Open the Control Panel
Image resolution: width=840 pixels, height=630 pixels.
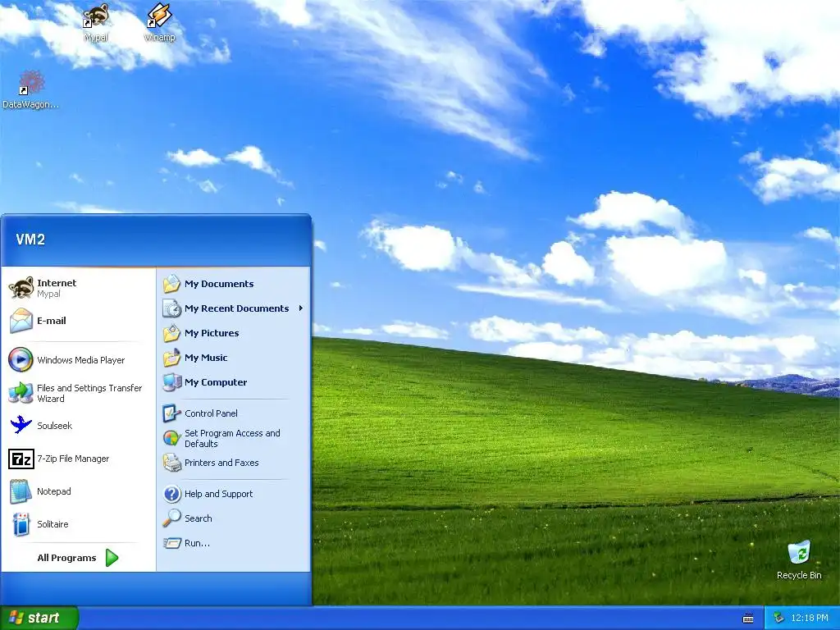coord(233,413)
